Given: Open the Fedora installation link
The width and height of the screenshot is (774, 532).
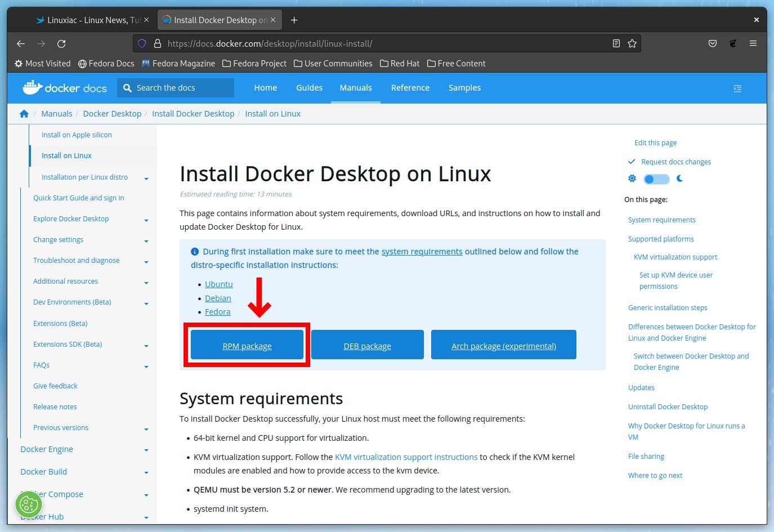Looking at the screenshot, I should point(218,312).
